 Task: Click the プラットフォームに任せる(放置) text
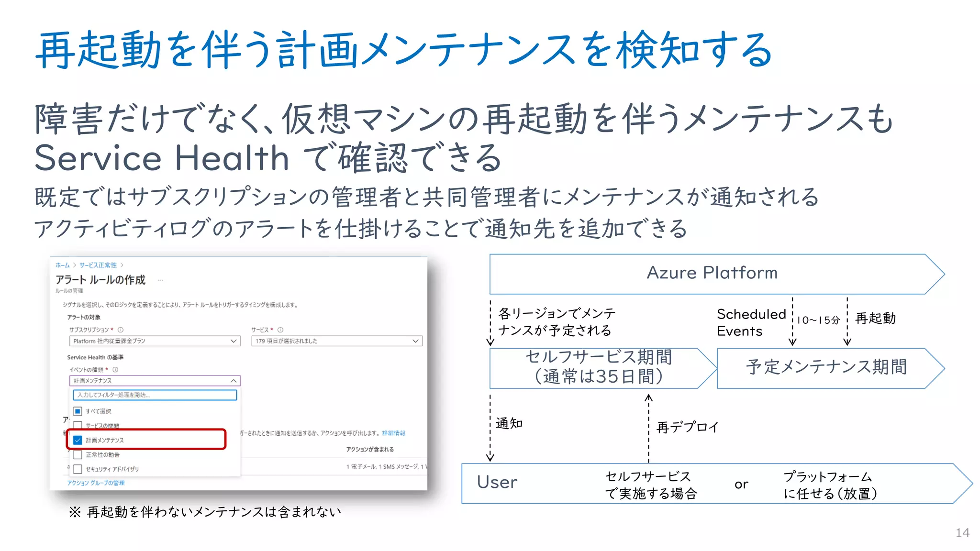830,485
